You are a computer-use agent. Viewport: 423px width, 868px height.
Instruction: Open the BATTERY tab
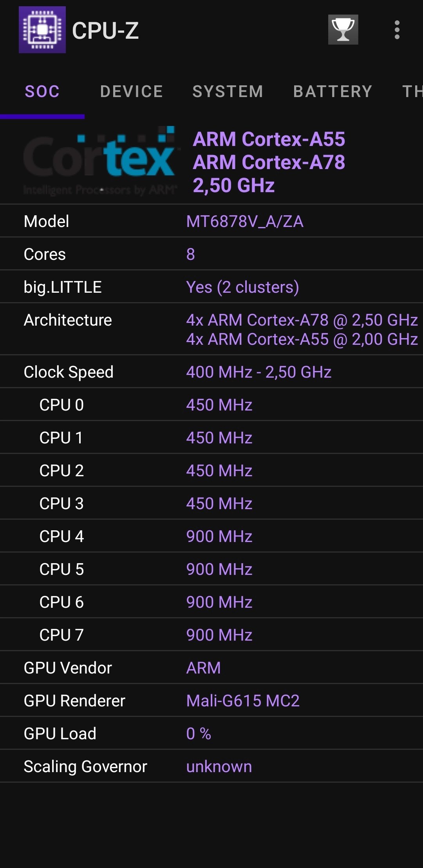(x=332, y=91)
